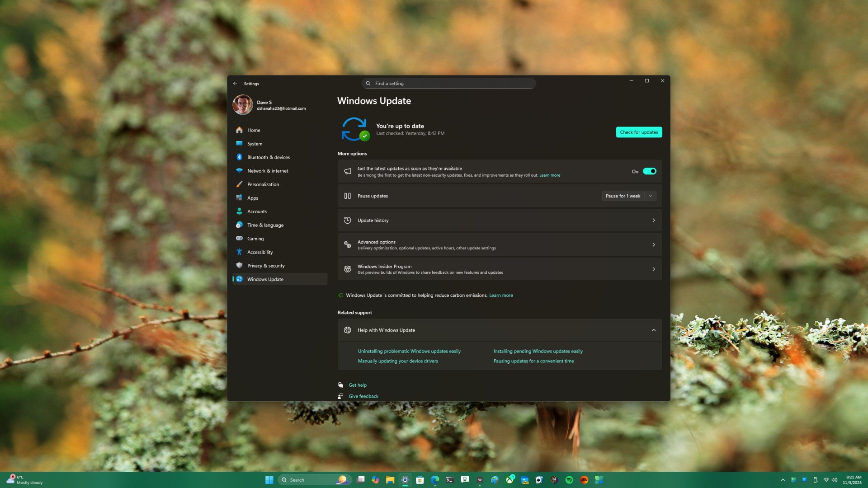Toggle off get latest updates switch
868x488 pixels.
(x=650, y=171)
